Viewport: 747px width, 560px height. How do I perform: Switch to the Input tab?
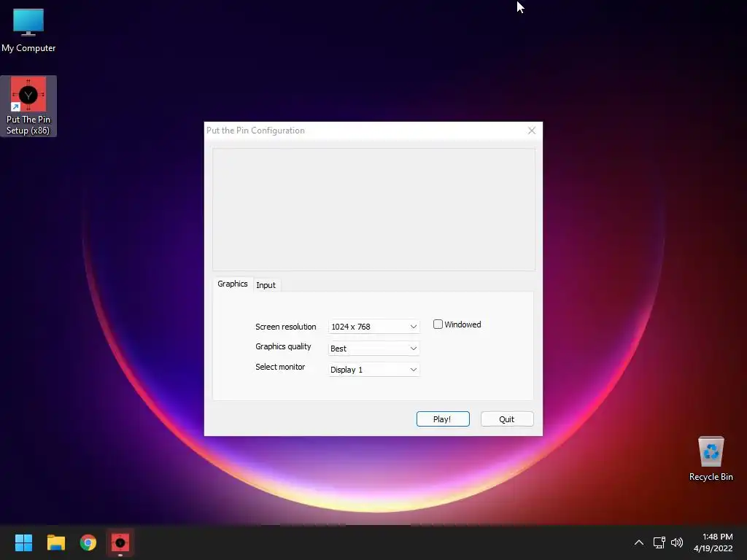click(266, 285)
